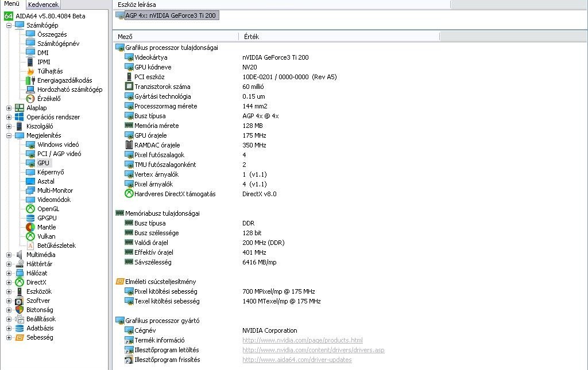The image size is (588, 370).
Task: Select Számítógépnév in the tree
Action: (x=59, y=44)
